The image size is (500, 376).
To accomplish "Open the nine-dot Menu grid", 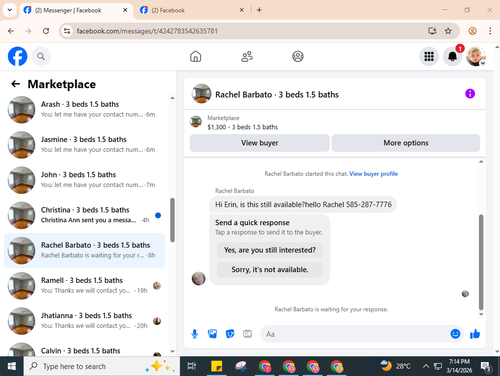I will [429, 56].
